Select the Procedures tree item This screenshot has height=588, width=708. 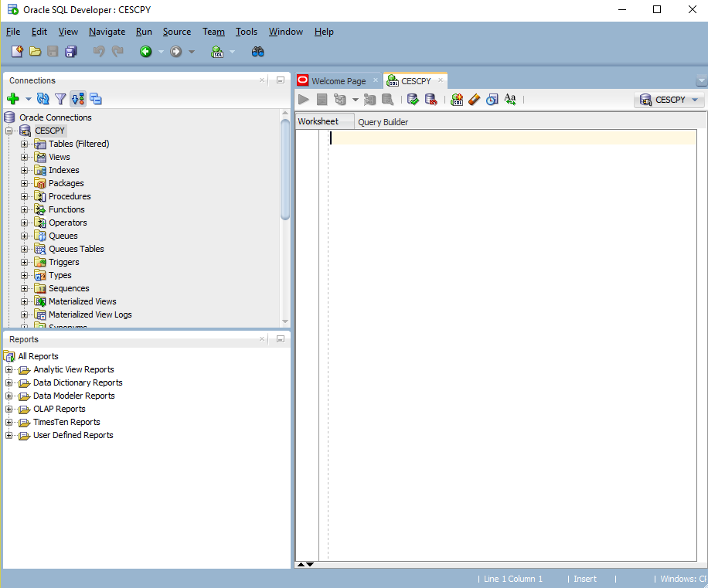(x=70, y=196)
